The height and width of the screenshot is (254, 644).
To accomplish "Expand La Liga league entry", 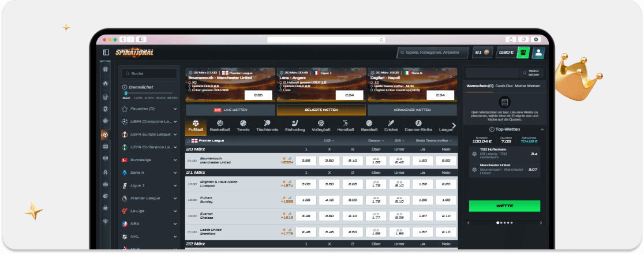I will (175, 211).
